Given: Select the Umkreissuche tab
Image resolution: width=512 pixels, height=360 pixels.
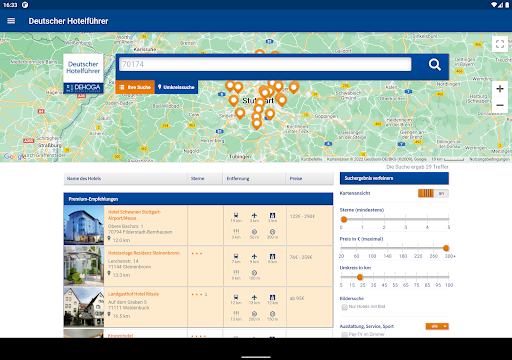Looking at the screenshot, I should coord(176,87).
